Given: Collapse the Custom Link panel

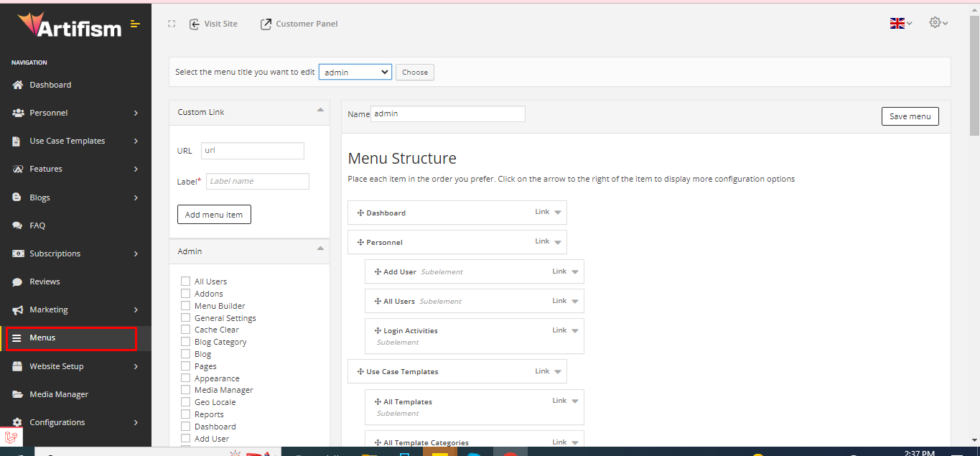Looking at the screenshot, I should pos(319,110).
